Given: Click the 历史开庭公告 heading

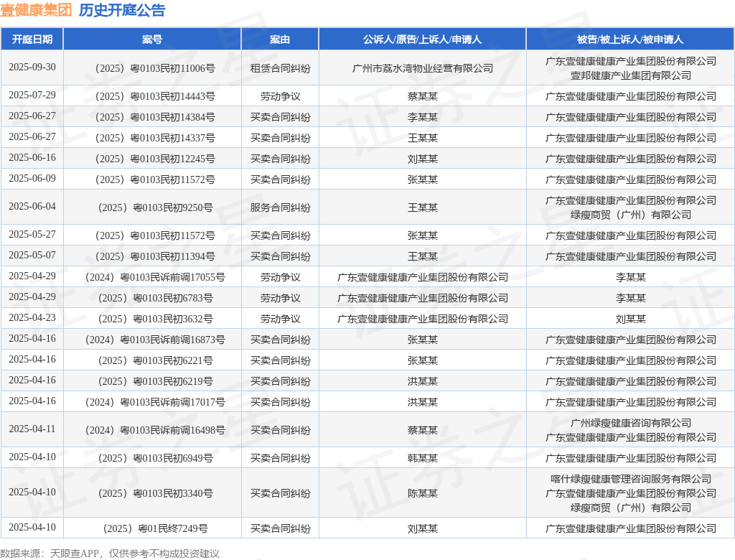Looking at the screenshot, I should pos(122,10).
